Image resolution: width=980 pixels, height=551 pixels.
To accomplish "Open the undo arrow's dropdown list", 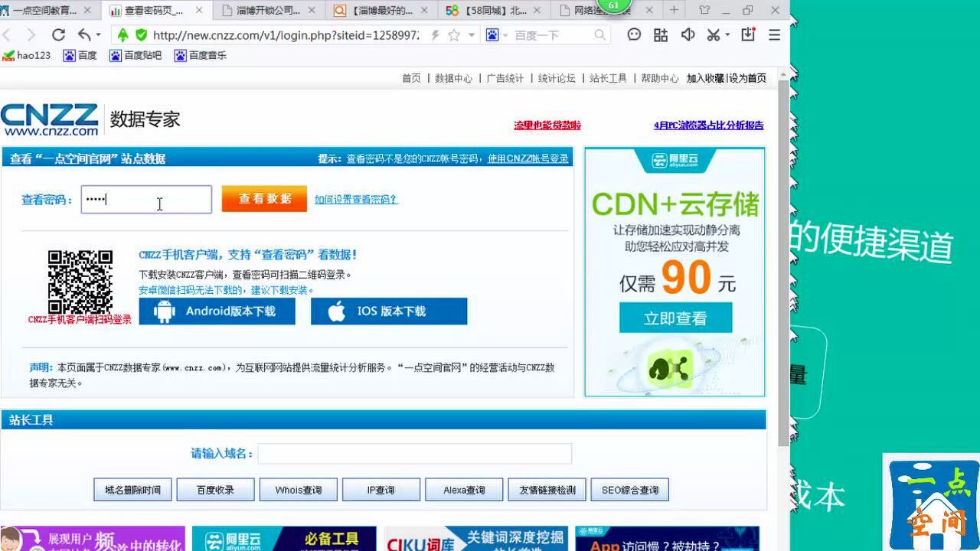I will click(x=98, y=35).
